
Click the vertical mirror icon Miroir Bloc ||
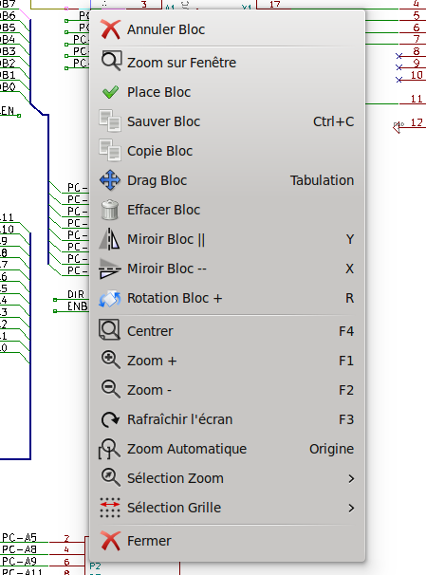point(110,239)
